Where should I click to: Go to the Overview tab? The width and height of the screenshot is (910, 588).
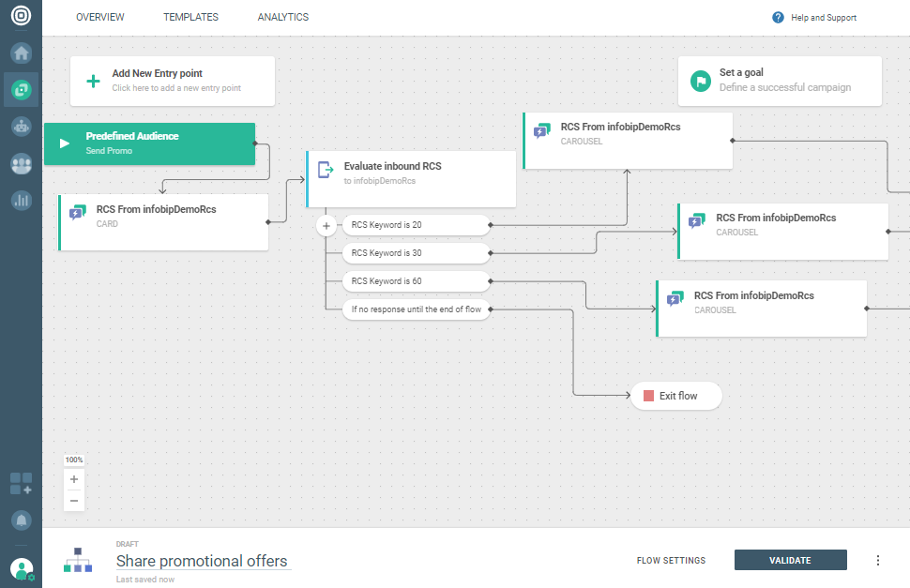pyautogui.click(x=99, y=18)
